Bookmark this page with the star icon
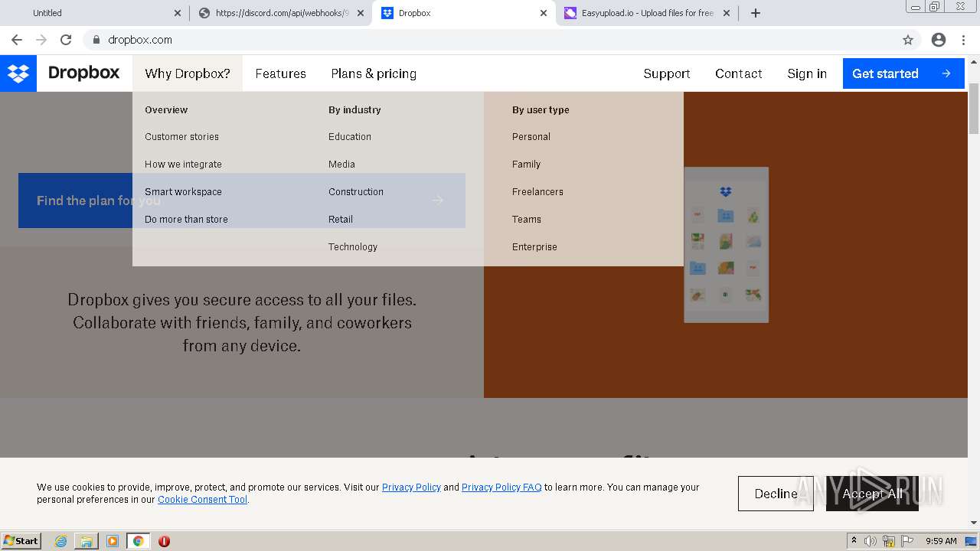 click(x=908, y=40)
